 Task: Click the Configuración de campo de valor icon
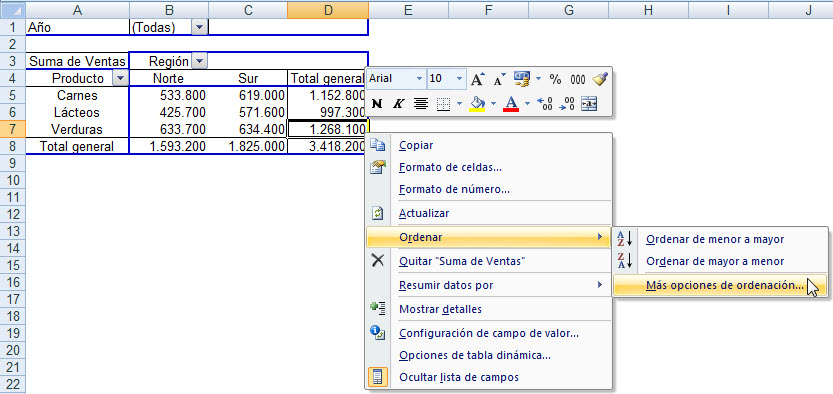377,333
